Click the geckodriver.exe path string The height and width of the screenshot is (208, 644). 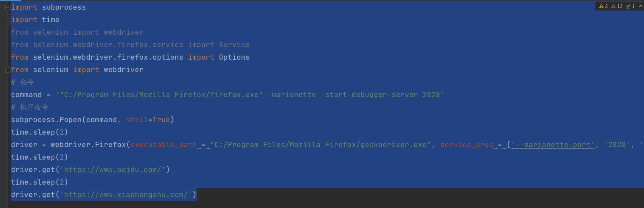[x=321, y=145]
